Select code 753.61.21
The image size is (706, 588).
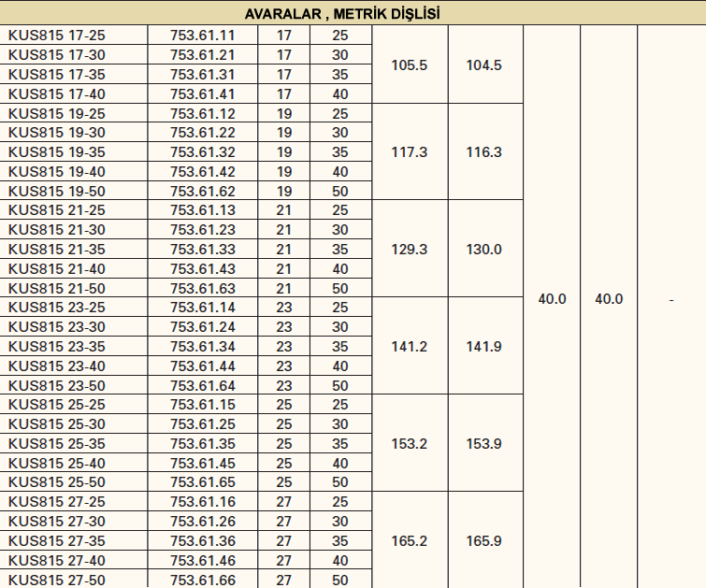[203, 55]
